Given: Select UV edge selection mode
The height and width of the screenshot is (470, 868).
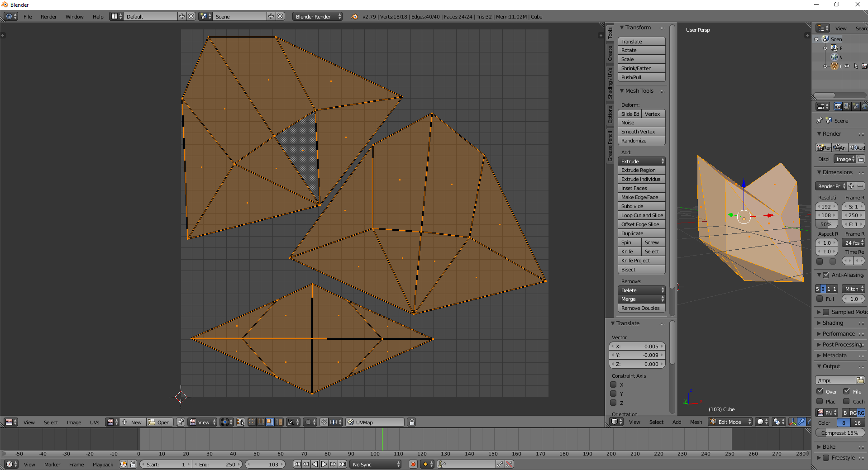Looking at the screenshot, I should point(261,422).
